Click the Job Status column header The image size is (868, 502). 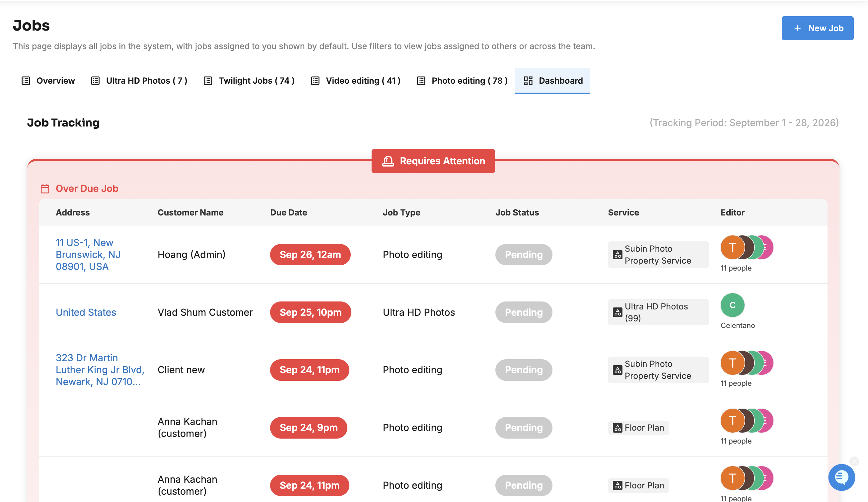[517, 212]
